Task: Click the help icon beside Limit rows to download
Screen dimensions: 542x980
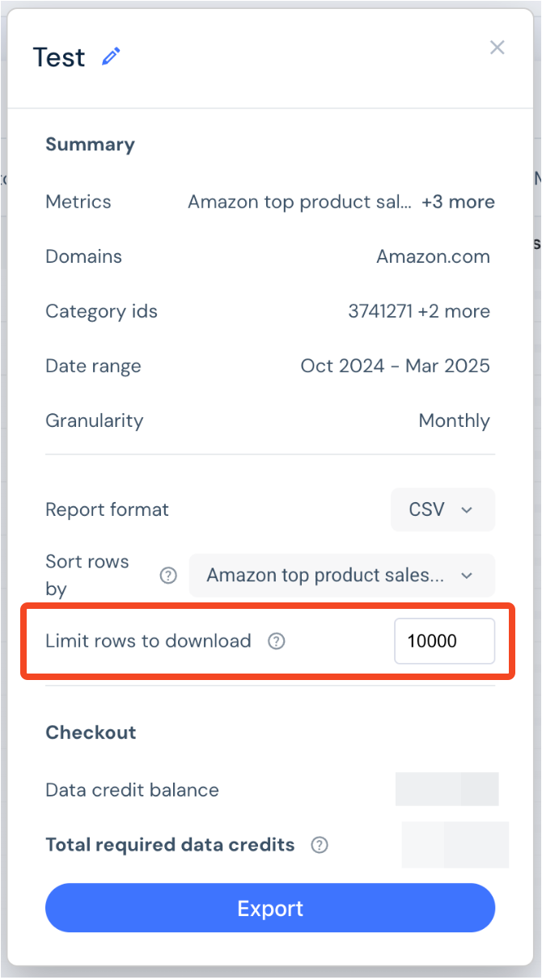Action: (x=277, y=641)
